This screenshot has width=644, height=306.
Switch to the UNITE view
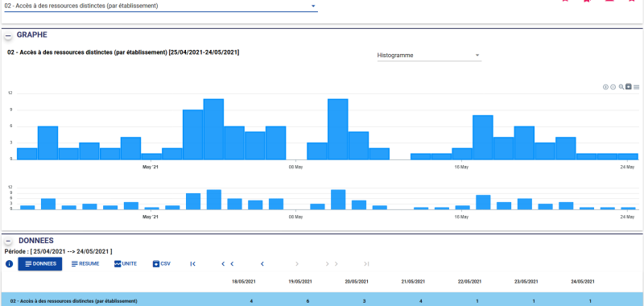tap(126, 263)
